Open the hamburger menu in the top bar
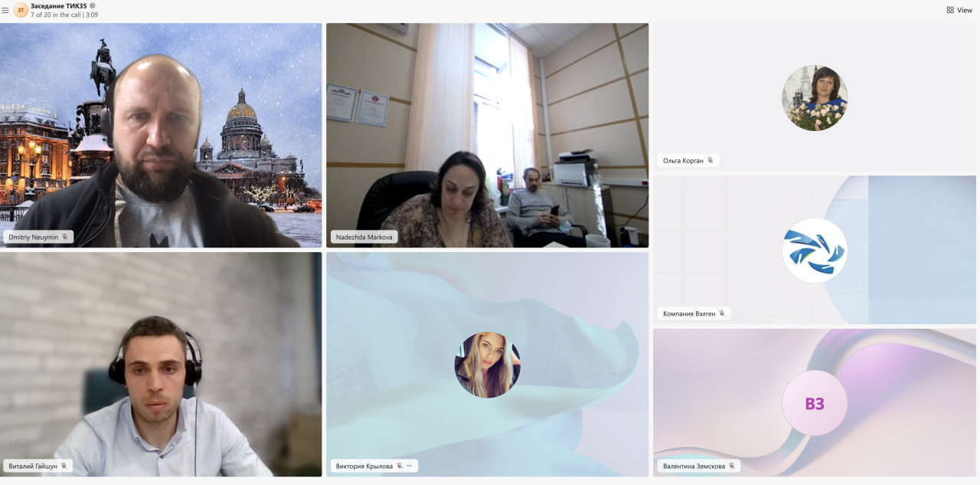 click(5, 10)
